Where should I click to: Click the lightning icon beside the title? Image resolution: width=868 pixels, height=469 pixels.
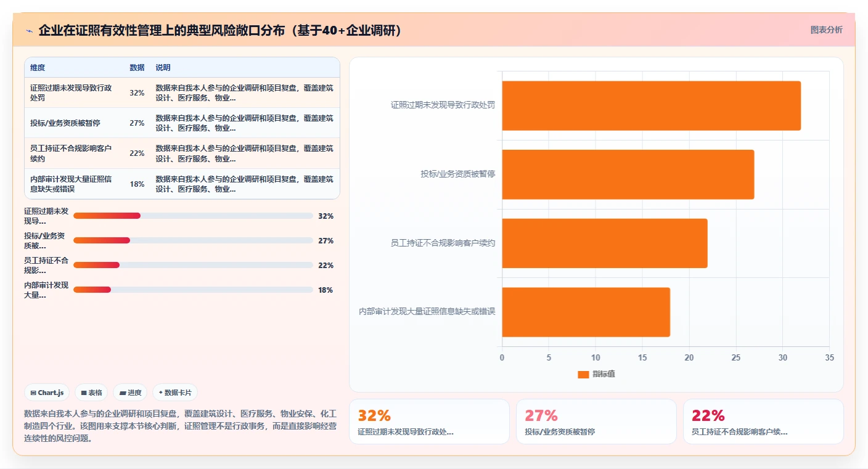coord(29,31)
